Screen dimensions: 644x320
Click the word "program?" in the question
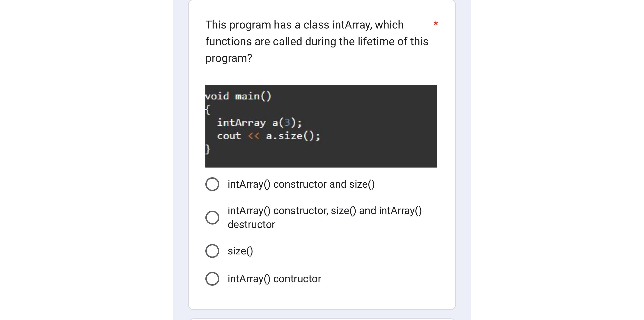pyautogui.click(x=229, y=58)
